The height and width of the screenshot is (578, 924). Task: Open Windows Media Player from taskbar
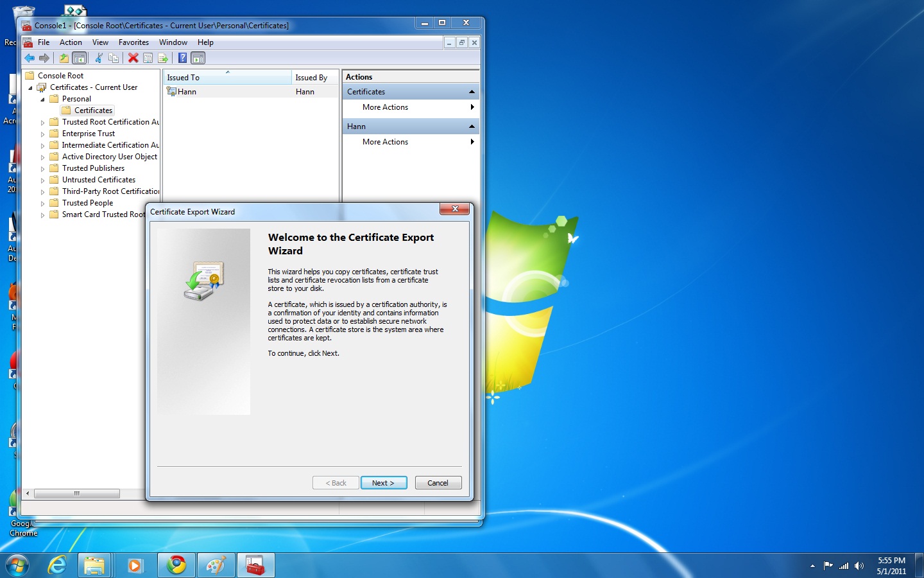(x=134, y=565)
